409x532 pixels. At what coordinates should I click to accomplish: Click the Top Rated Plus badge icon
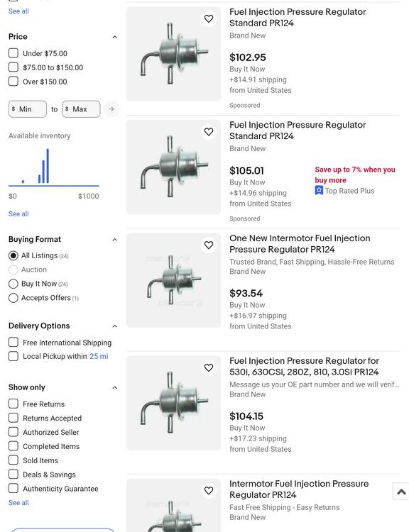[x=319, y=190]
